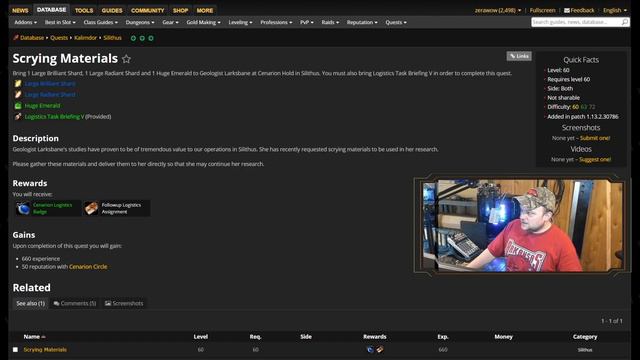640x360 pixels.
Task: Sort table by Level column header
Action: tap(200, 337)
